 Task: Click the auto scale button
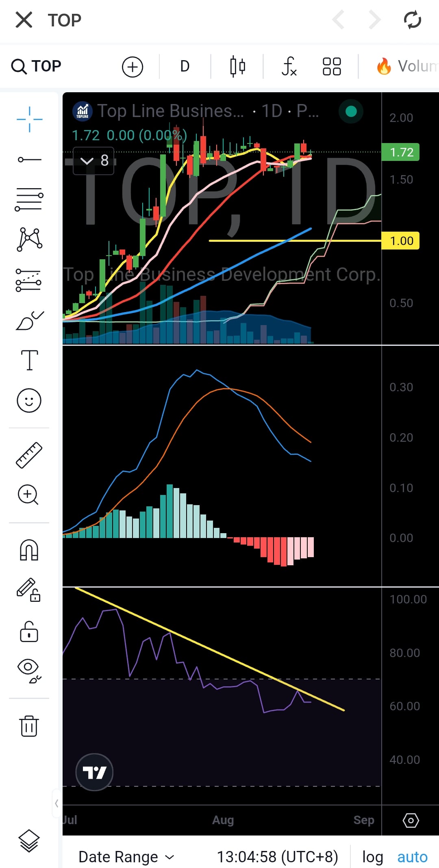(x=412, y=857)
